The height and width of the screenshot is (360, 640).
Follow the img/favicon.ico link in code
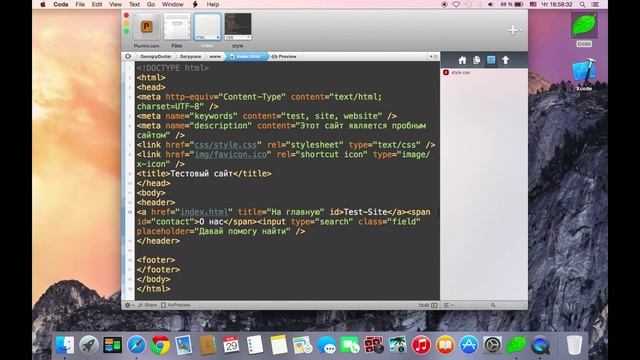pyautogui.click(x=231, y=155)
